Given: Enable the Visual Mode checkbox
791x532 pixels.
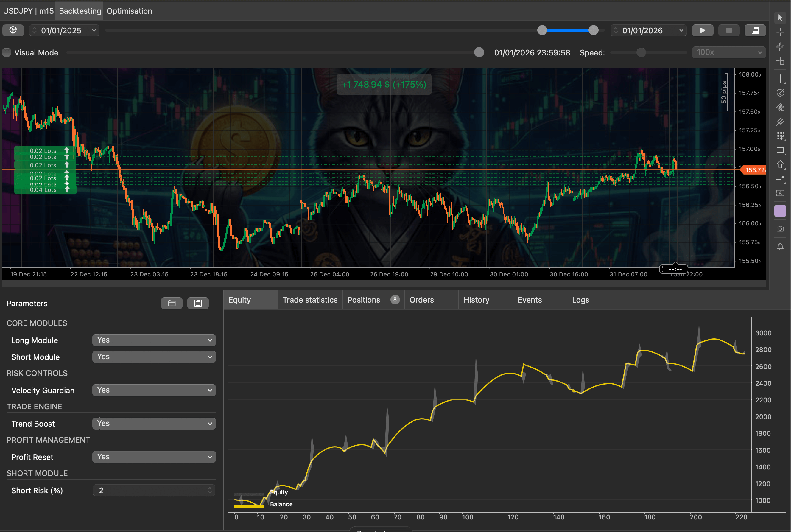Looking at the screenshot, I should point(6,52).
